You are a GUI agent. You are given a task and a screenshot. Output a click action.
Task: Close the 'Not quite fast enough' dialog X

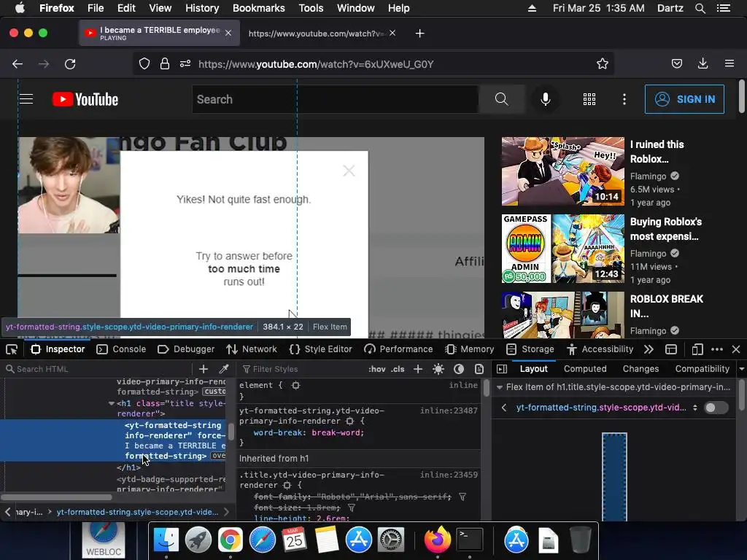tap(349, 171)
